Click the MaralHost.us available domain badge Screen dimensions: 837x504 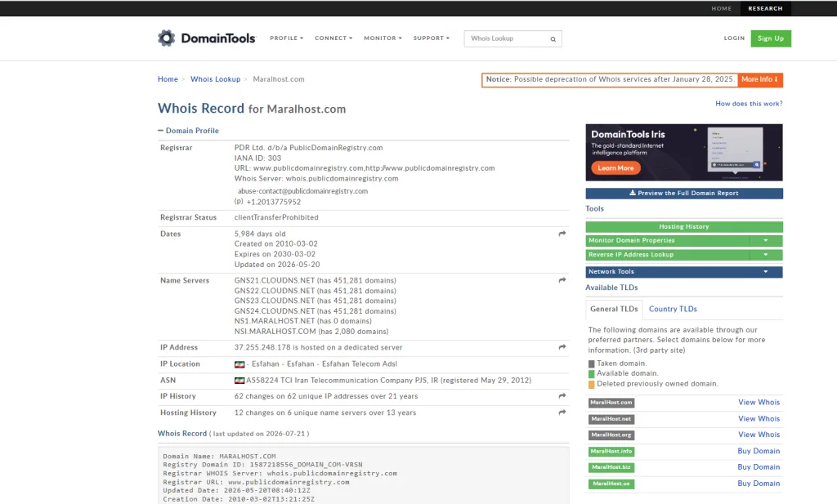[611, 484]
